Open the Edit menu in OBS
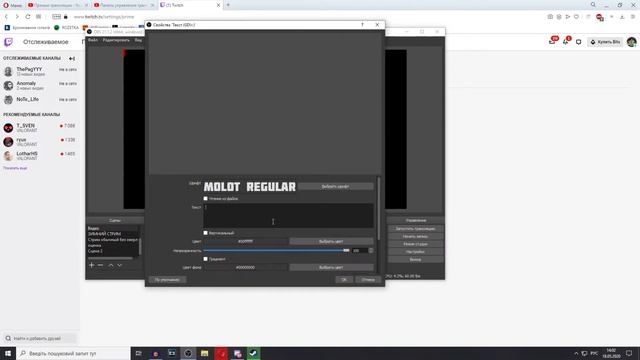 116,40
